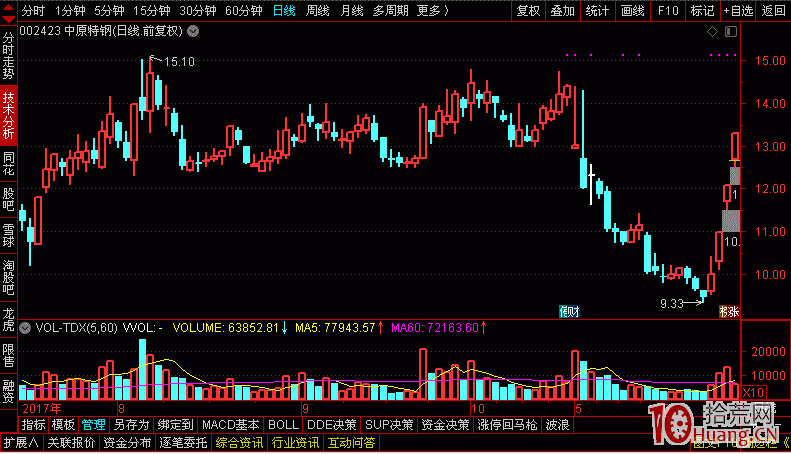Open the 关联报价 tab

71,443
